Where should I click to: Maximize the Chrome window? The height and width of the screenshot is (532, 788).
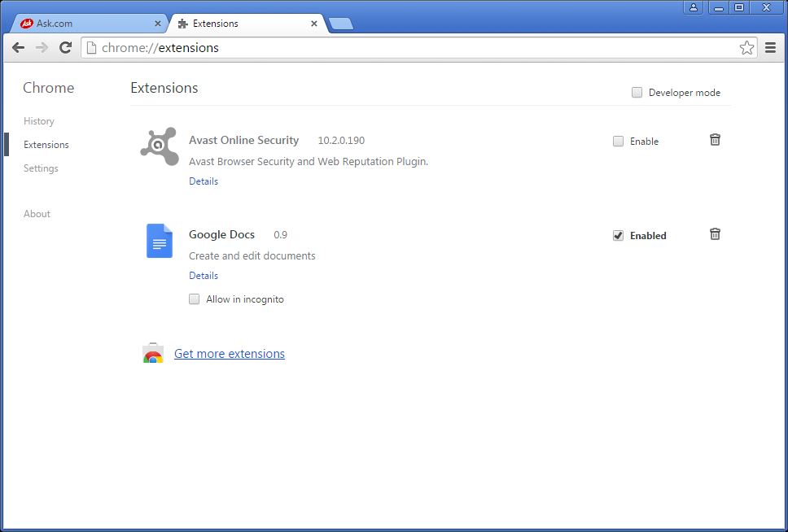(x=739, y=7)
